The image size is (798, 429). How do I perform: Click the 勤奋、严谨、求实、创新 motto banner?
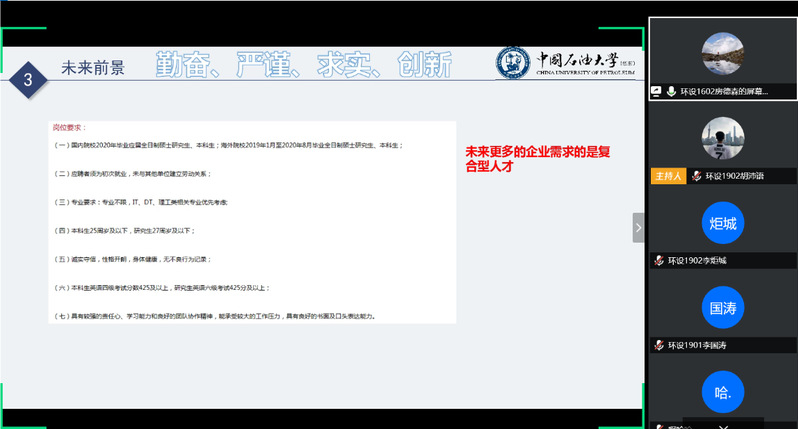click(x=304, y=64)
